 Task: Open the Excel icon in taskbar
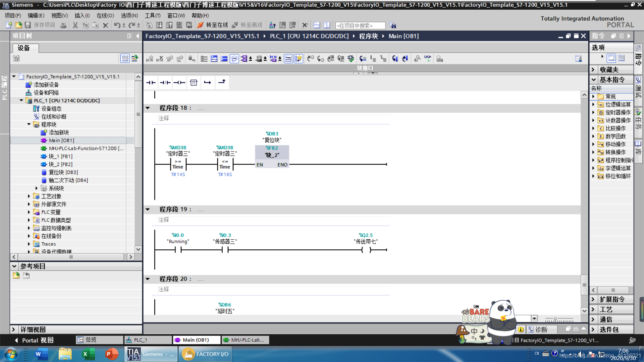pyautogui.click(x=88, y=354)
